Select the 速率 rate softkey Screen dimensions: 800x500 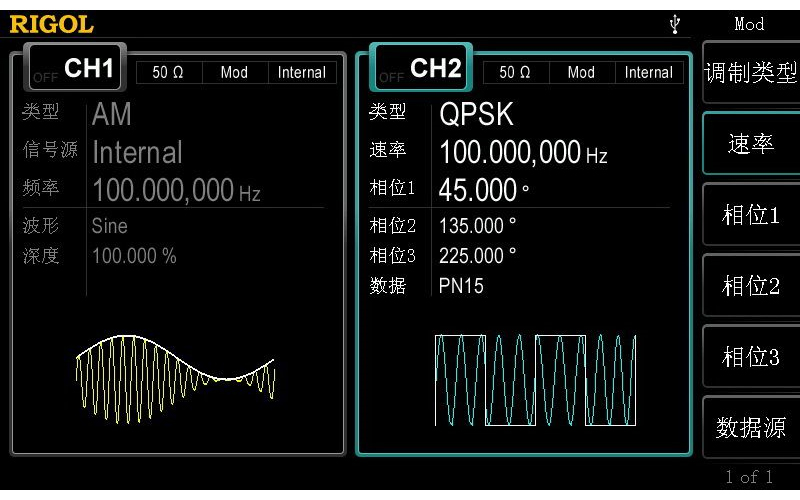tap(751, 144)
